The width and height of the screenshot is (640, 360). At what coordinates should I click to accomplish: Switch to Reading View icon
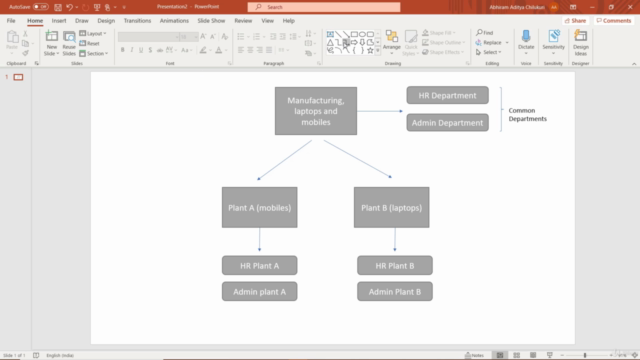click(x=533, y=355)
